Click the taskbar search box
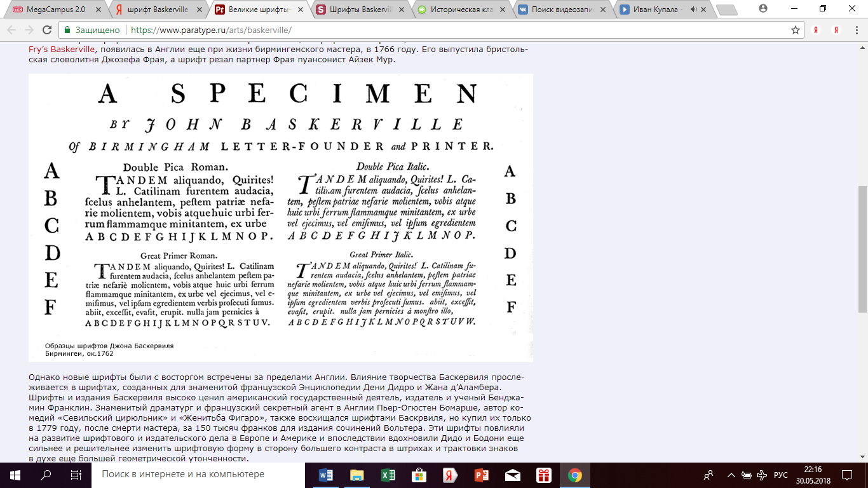 click(198, 474)
